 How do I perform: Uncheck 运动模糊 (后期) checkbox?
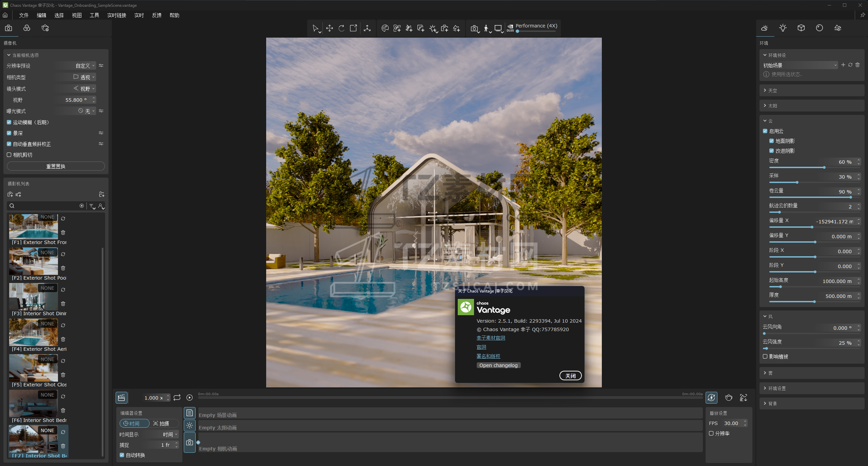coord(9,122)
